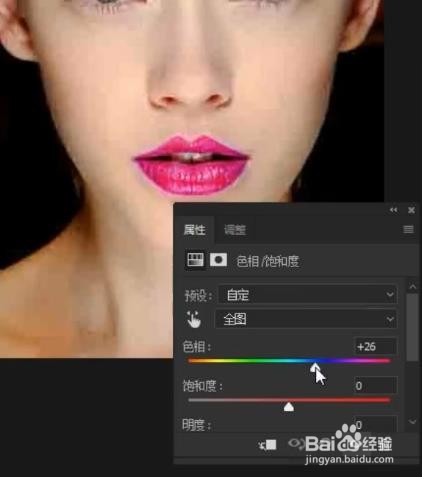Open the 预设 dropdown showing 自定

pyautogui.click(x=307, y=295)
